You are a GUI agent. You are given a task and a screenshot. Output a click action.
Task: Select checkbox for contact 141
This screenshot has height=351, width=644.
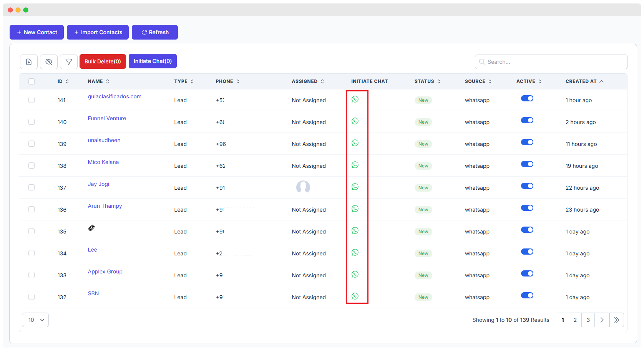pyautogui.click(x=32, y=100)
